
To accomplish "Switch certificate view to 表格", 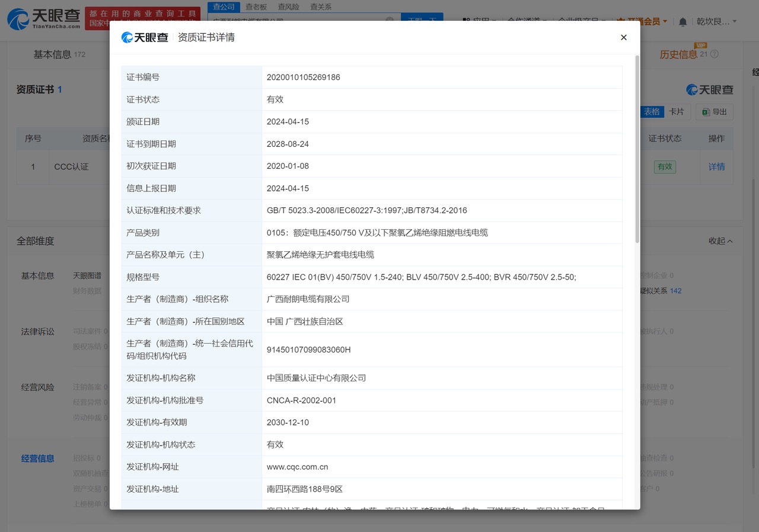I will pos(652,111).
